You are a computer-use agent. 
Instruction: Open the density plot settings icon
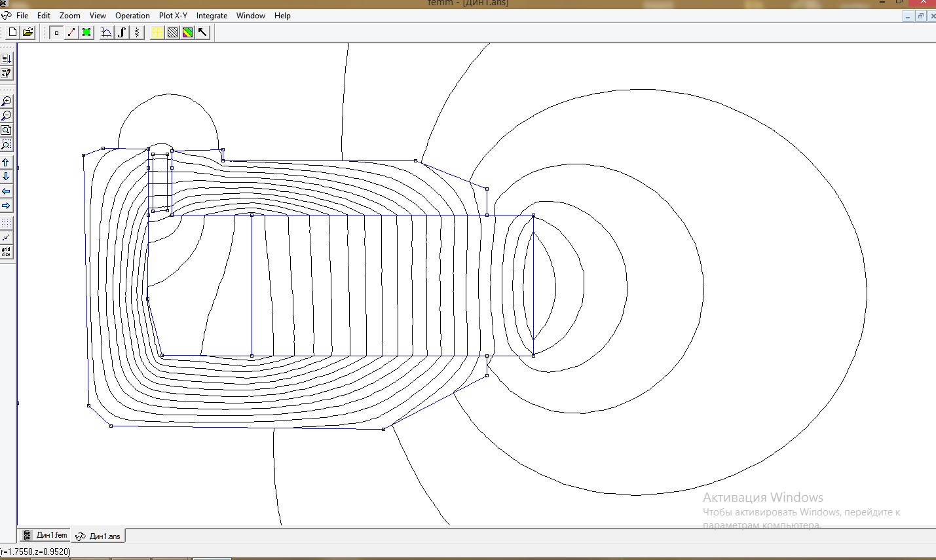point(188,32)
